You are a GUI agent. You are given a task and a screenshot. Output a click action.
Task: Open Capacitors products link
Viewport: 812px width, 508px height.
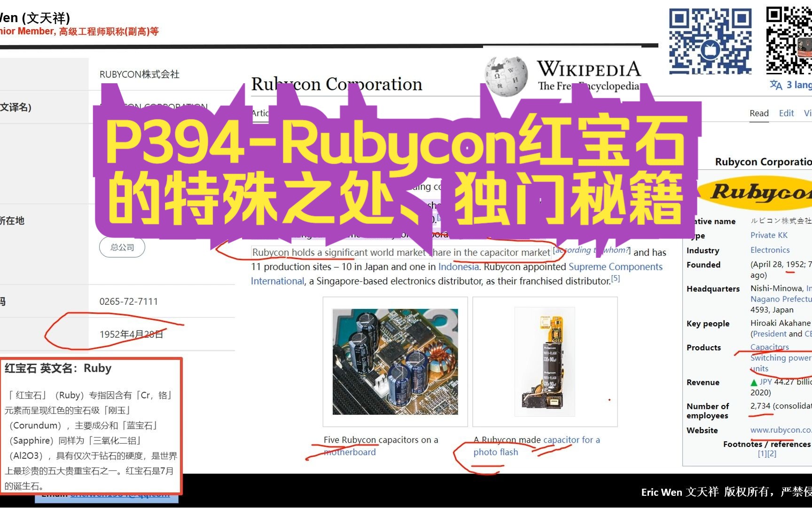pyautogui.click(x=769, y=347)
